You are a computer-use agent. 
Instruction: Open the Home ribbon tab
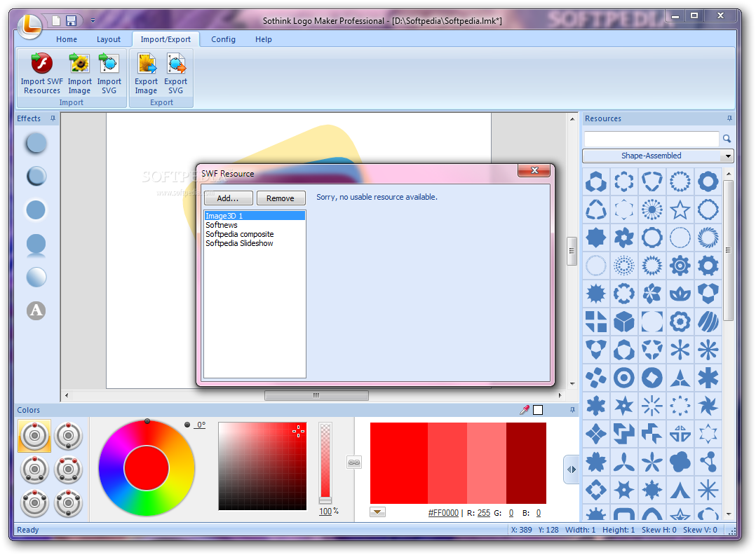(x=67, y=39)
